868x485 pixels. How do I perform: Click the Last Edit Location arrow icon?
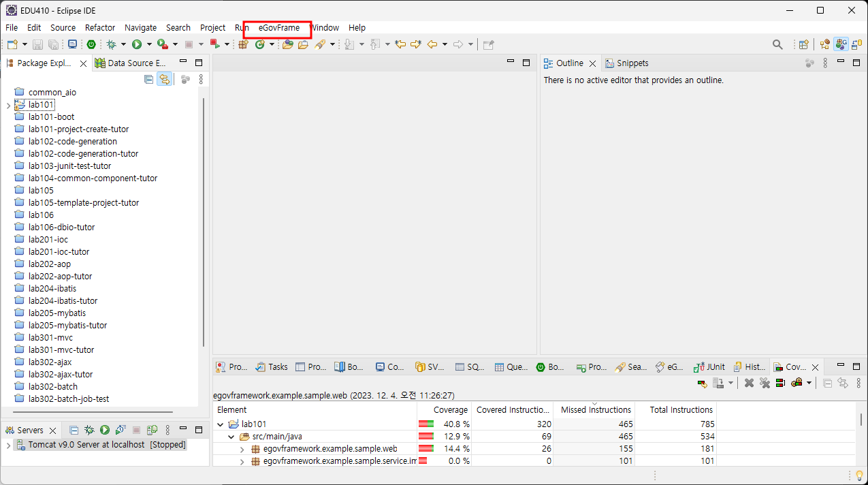tap(400, 44)
